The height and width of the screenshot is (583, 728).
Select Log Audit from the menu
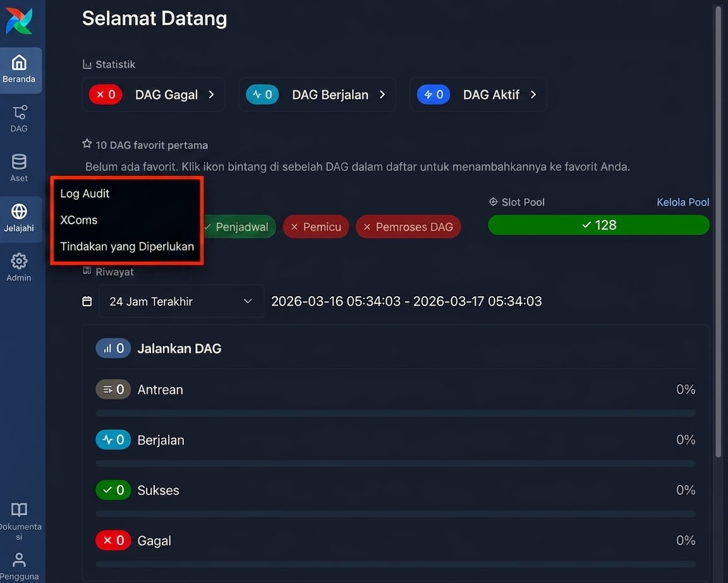(85, 193)
